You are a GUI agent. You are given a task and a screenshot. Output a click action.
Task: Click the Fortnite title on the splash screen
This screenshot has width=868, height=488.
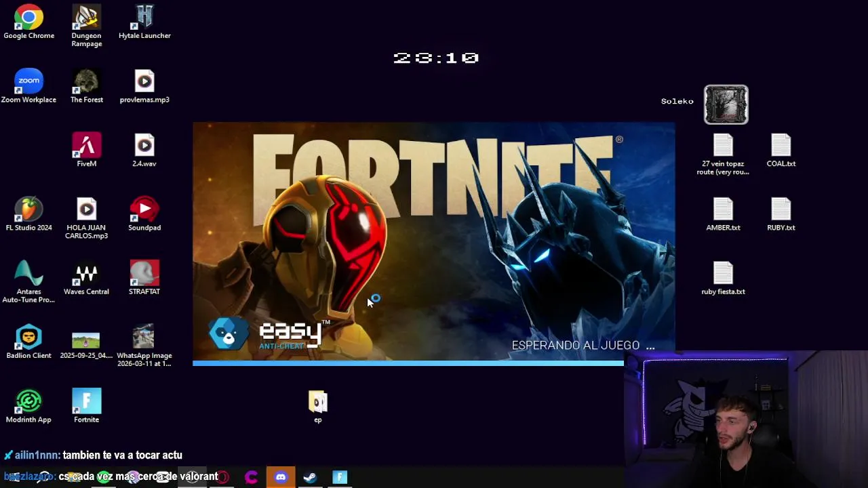pos(434,176)
